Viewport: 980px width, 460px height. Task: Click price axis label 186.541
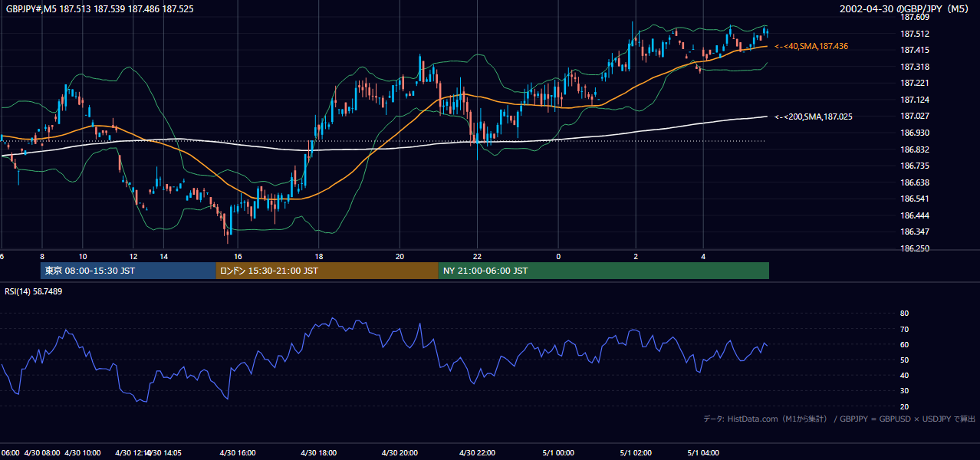point(915,199)
